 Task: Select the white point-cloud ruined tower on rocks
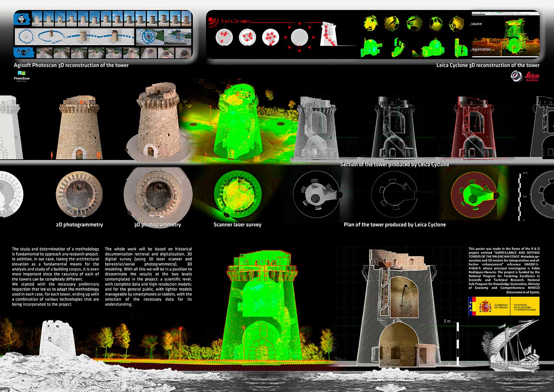click(x=58, y=338)
